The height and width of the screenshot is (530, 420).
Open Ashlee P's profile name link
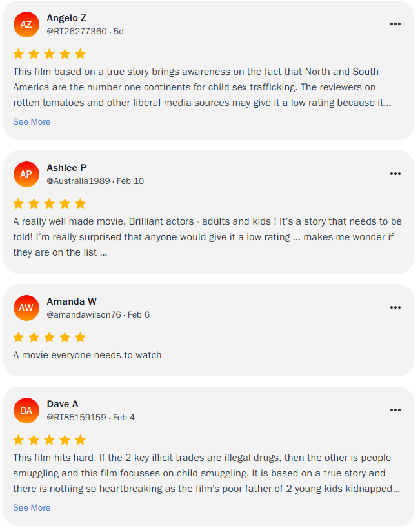(66, 168)
